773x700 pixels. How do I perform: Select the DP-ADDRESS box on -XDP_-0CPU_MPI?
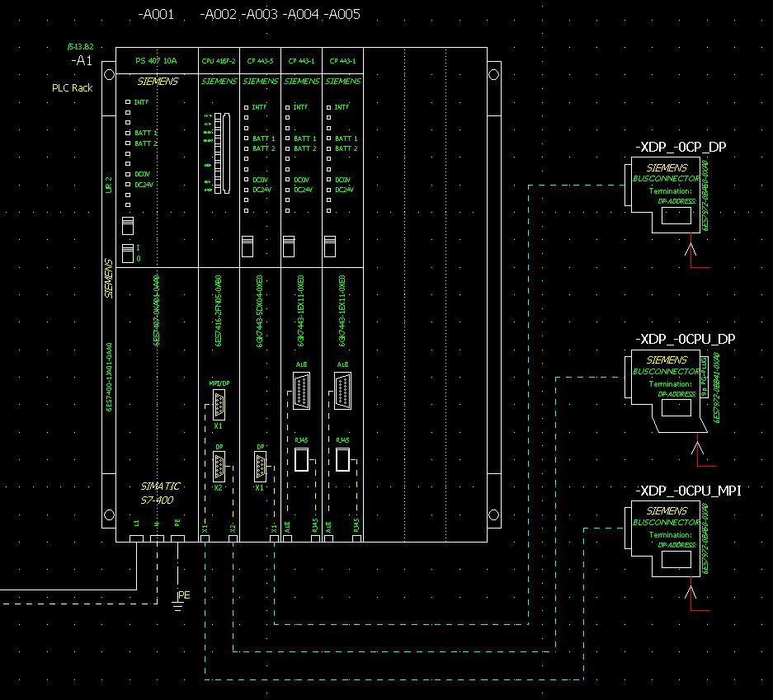pyautogui.click(x=676, y=559)
